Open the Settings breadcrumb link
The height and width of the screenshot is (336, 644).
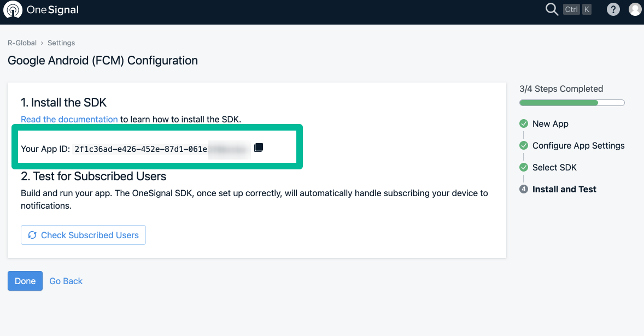coord(61,43)
